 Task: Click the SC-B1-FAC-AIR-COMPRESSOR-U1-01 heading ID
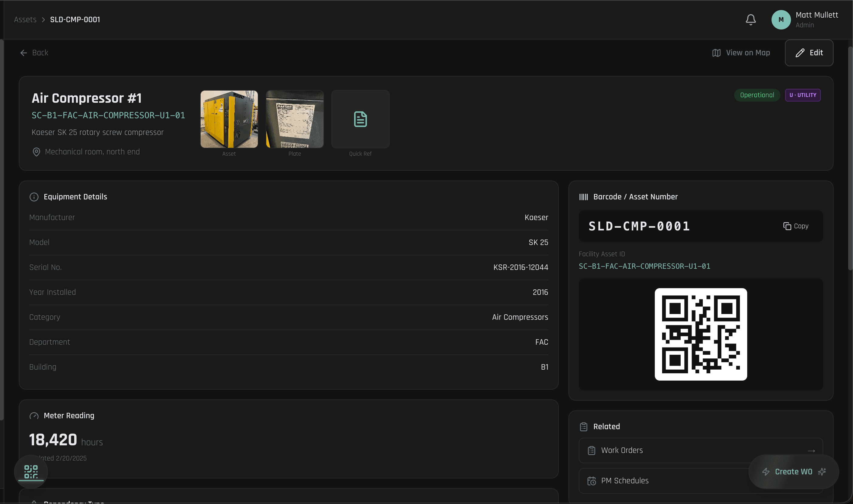[x=108, y=116]
